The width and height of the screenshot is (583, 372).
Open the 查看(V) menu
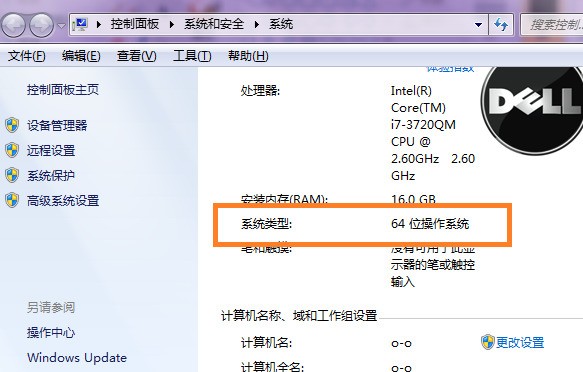[x=136, y=56]
